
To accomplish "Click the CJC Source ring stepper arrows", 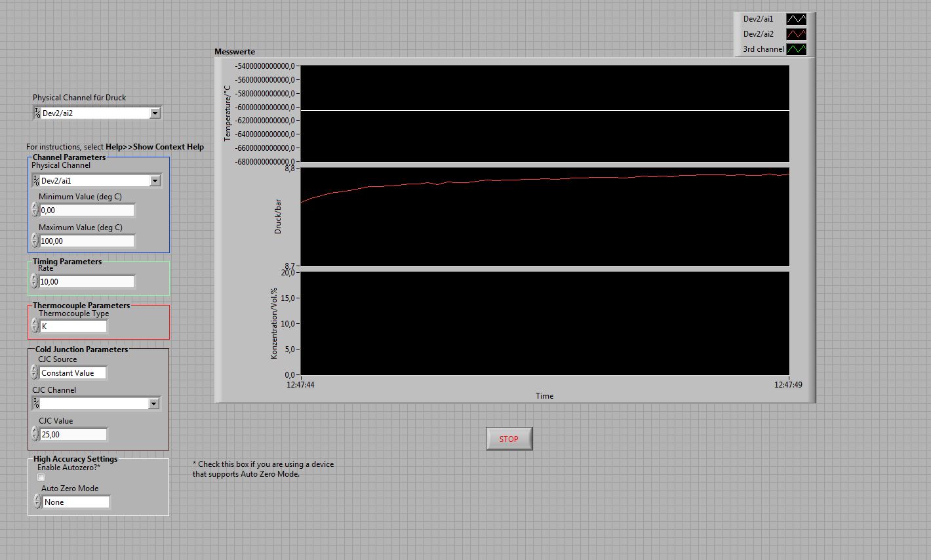I will pos(35,372).
